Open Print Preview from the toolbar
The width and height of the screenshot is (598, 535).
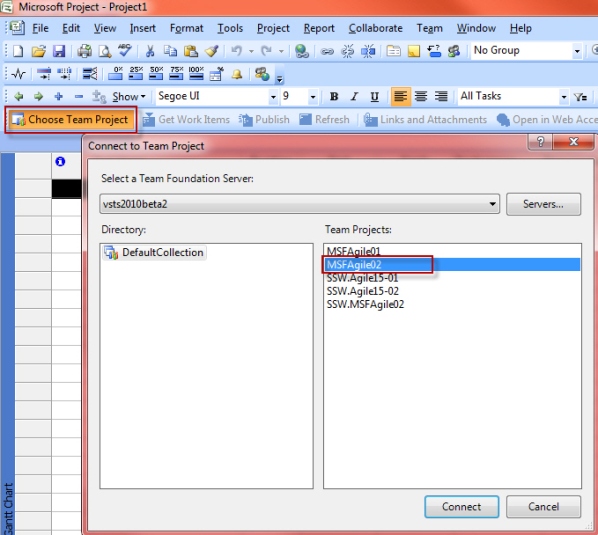point(105,51)
